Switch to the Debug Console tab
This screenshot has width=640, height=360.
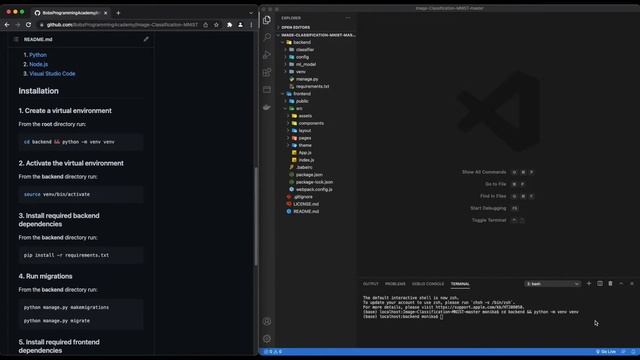428,284
